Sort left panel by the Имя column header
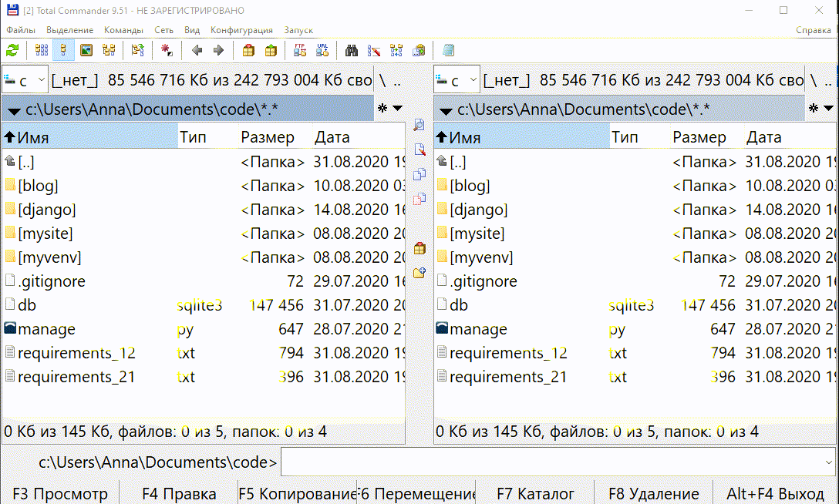 pos(90,137)
